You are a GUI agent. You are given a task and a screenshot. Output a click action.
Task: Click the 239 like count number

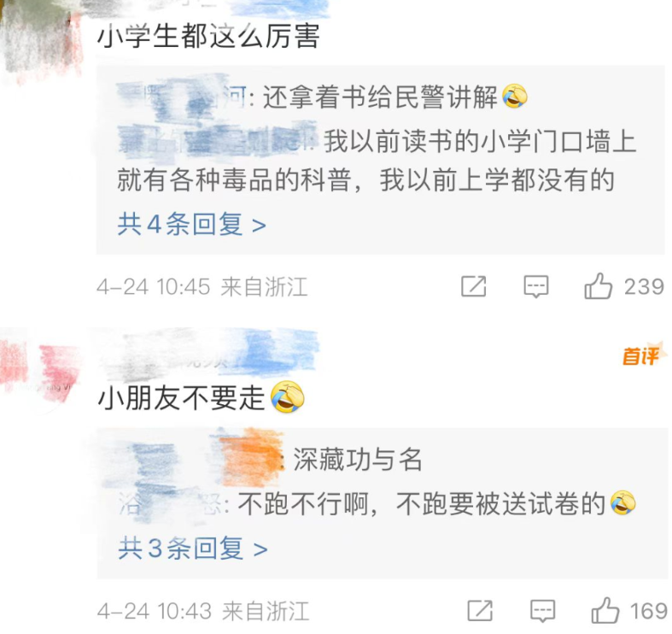click(x=644, y=286)
